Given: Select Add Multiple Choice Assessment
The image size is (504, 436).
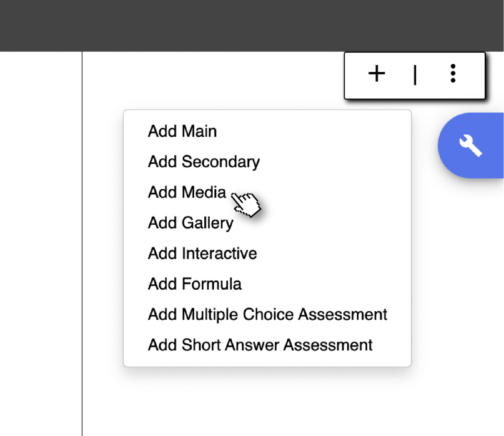Looking at the screenshot, I should coord(267,314).
